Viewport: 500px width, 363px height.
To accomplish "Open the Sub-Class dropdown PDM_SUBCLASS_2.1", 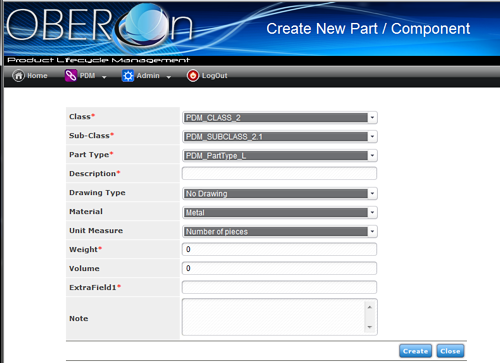I will [280, 137].
